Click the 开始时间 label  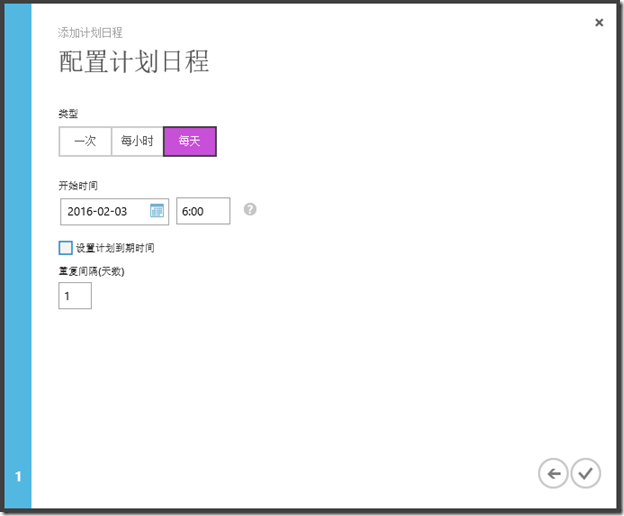tap(78, 185)
